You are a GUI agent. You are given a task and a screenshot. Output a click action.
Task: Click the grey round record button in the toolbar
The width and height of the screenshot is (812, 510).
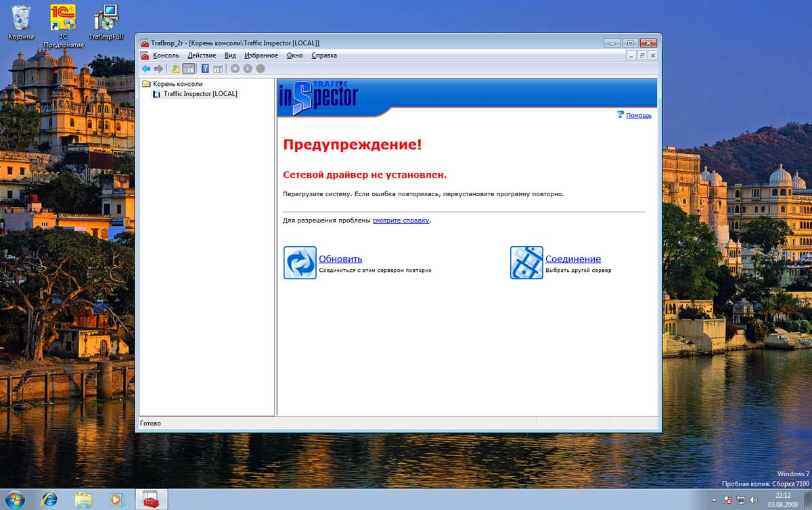click(261, 68)
